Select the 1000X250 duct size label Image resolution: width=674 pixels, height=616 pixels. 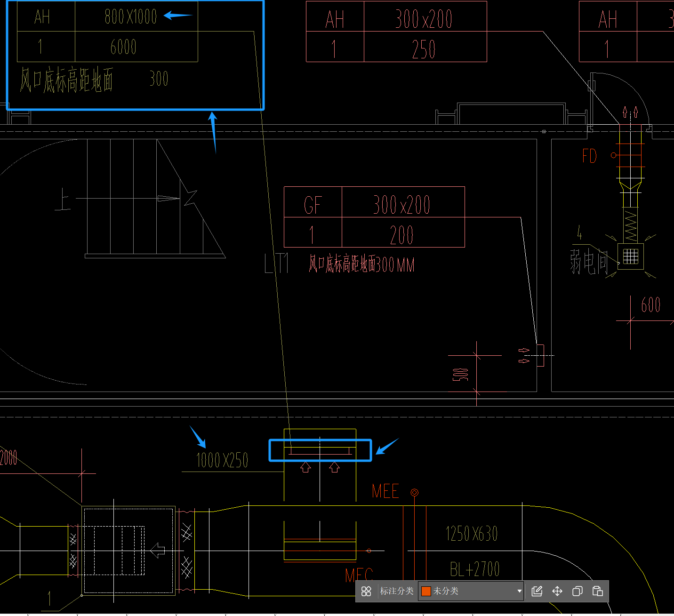tap(222, 460)
